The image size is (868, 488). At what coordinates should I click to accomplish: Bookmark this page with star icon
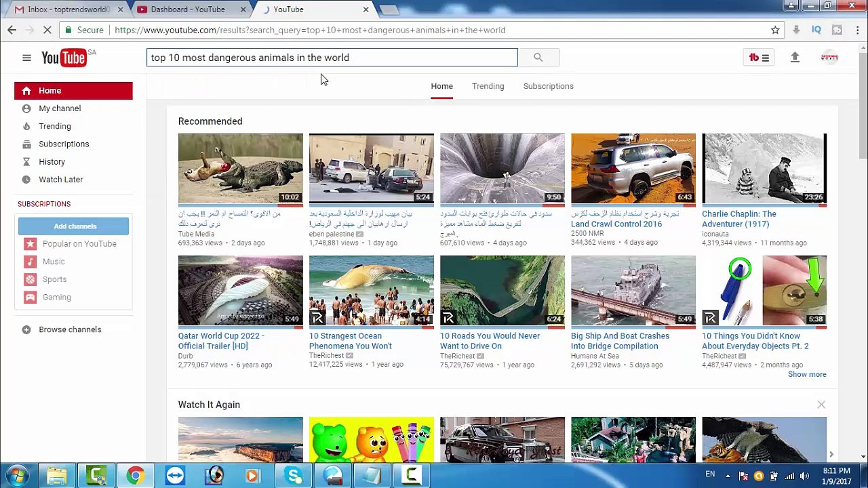point(775,30)
